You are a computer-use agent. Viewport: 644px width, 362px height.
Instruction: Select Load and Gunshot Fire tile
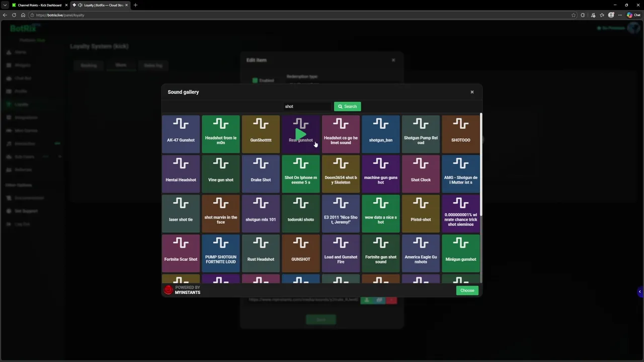click(341, 253)
